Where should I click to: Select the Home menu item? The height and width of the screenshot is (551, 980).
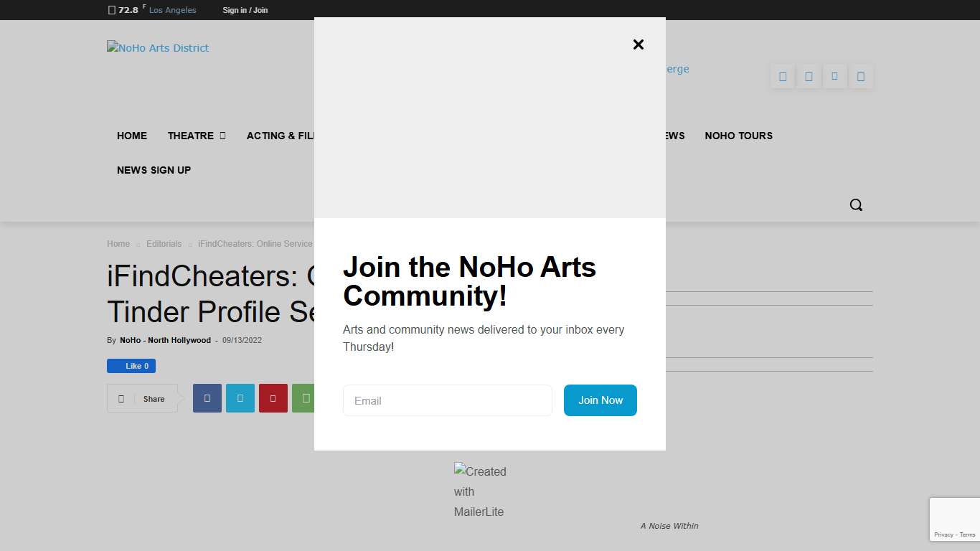(132, 136)
